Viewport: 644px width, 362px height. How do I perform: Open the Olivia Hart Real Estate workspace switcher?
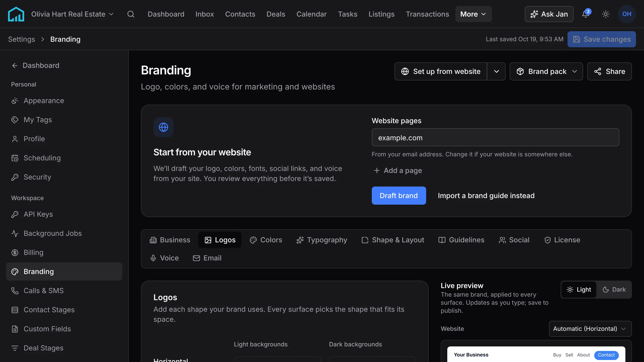[72, 14]
